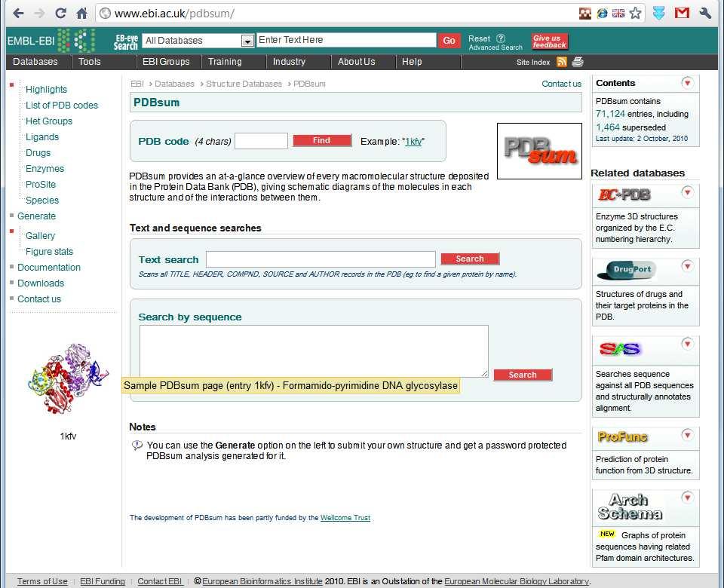Open the Databases menu

pyautogui.click(x=35, y=62)
